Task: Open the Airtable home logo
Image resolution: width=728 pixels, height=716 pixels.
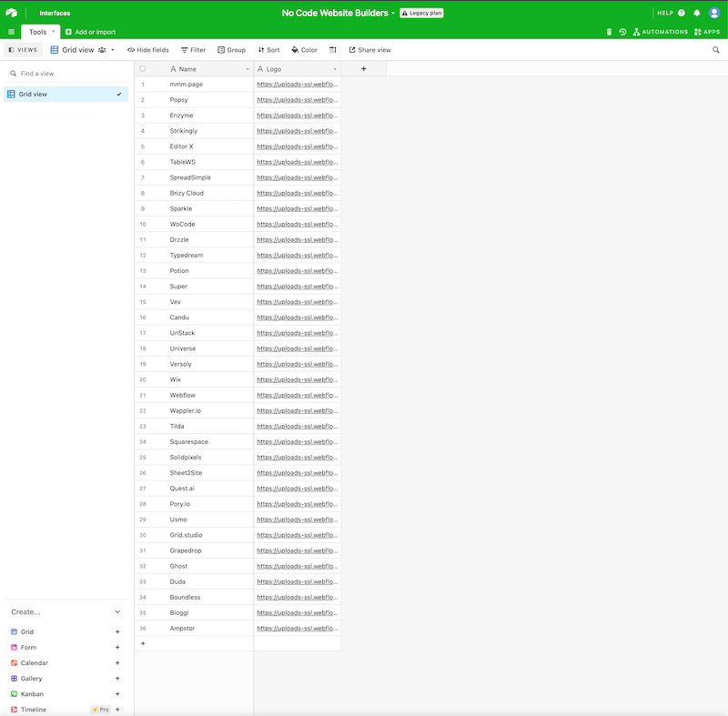Action: pyautogui.click(x=13, y=13)
